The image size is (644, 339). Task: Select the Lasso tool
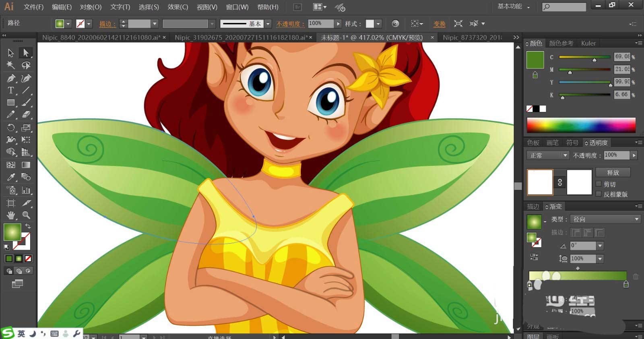(26, 65)
